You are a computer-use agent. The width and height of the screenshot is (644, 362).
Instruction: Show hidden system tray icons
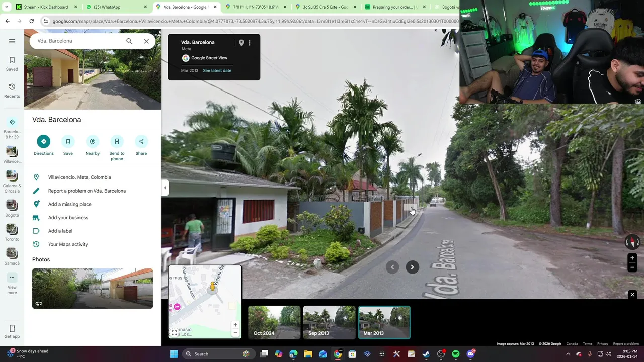pos(568,354)
